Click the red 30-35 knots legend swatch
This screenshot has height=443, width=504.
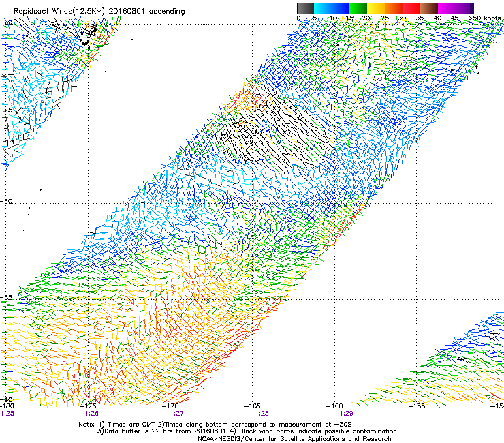point(411,8)
